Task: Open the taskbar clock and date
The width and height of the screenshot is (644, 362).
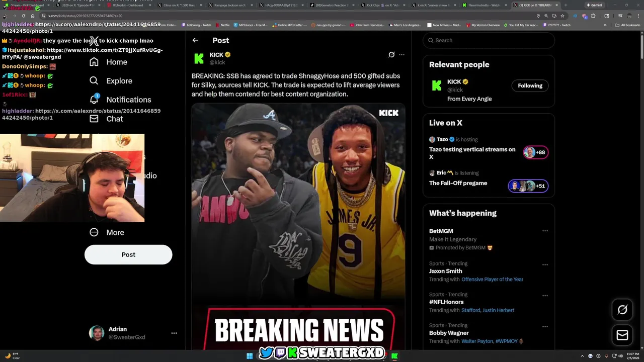Action: click(632, 356)
